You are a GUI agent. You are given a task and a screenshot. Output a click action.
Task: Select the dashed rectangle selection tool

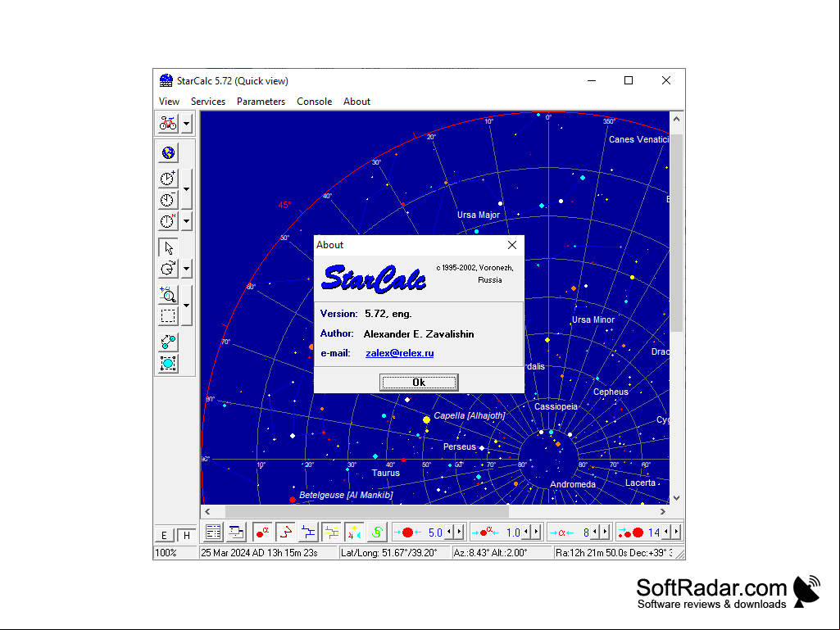pos(168,316)
